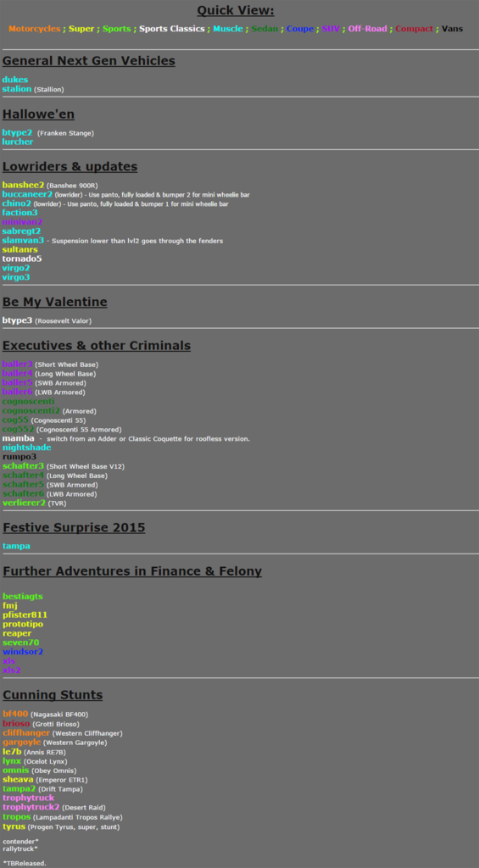Click prototipo vehicle name
The width and height of the screenshot is (479, 868).
pos(23,624)
